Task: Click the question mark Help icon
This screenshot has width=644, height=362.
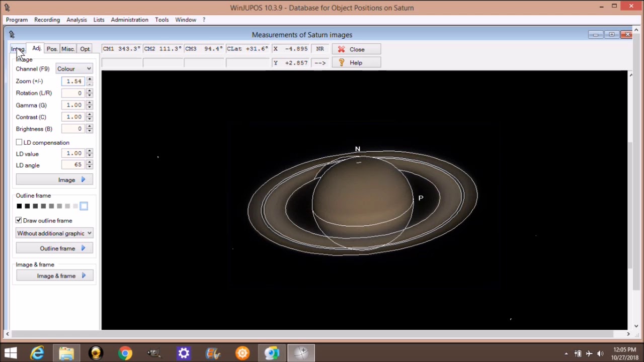Action: (342, 62)
